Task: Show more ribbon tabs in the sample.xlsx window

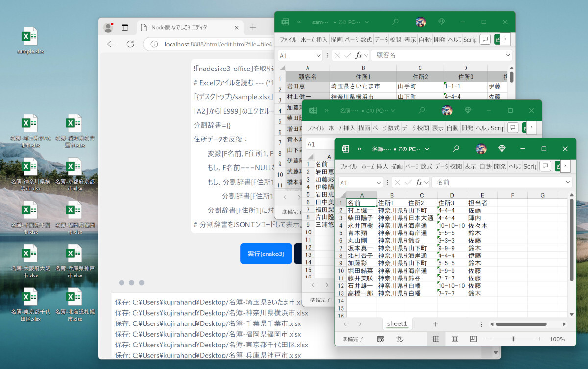Action: pos(505,40)
